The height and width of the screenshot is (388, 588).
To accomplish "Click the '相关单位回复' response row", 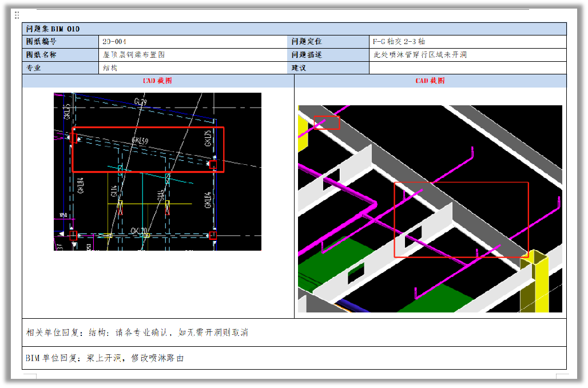I will pyautogui.click(x=295, y=332).
